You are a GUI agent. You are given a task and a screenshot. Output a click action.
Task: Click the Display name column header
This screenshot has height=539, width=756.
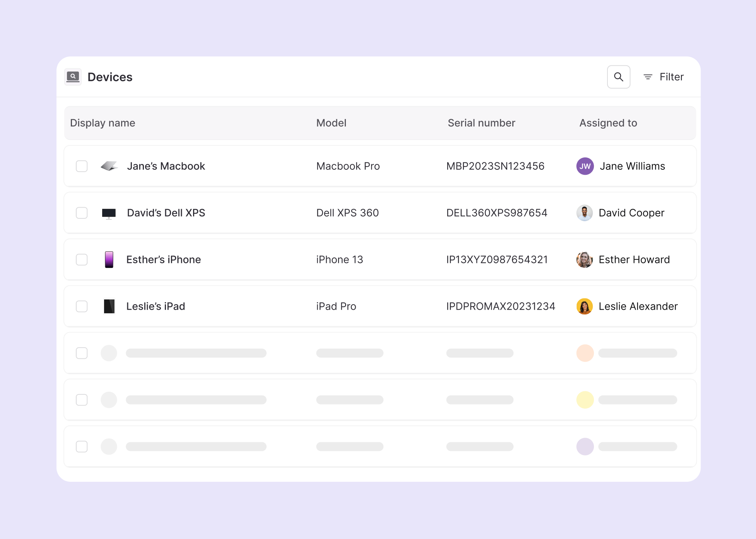(x=103, y=123)
